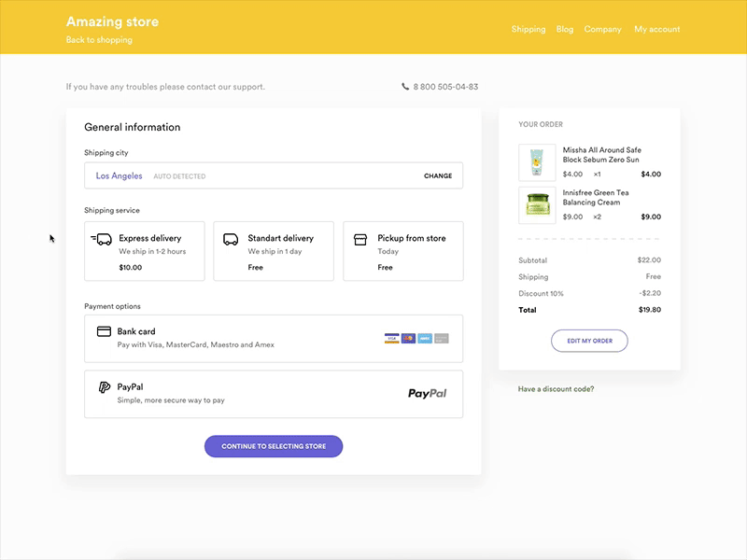Click Innisfree Green Tea cream thumbnail
The width and height of the screenshot is (747, 560).
point(537,205)
